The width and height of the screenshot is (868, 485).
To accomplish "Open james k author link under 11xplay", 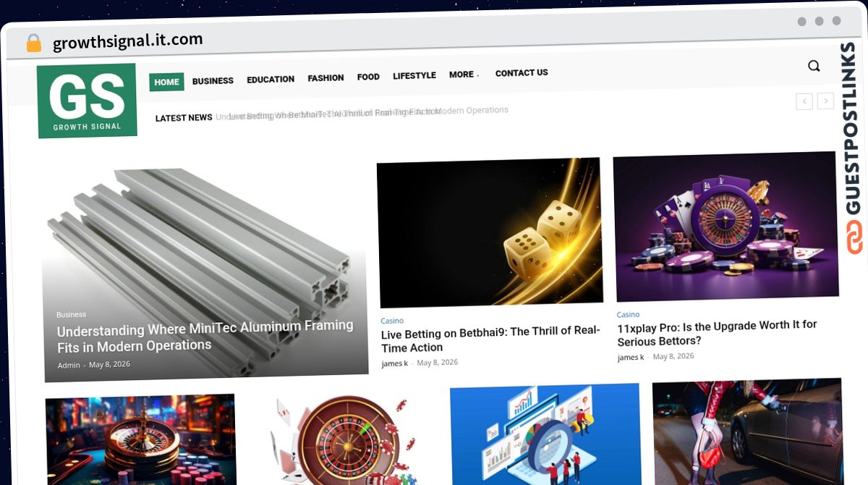I will [x=631, y=358].
